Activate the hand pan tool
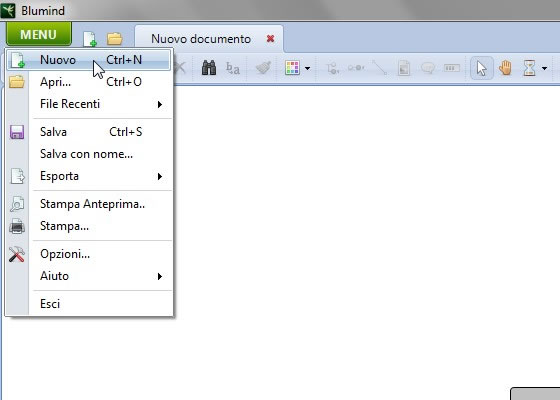560x400 pixels. coord(505,68)
